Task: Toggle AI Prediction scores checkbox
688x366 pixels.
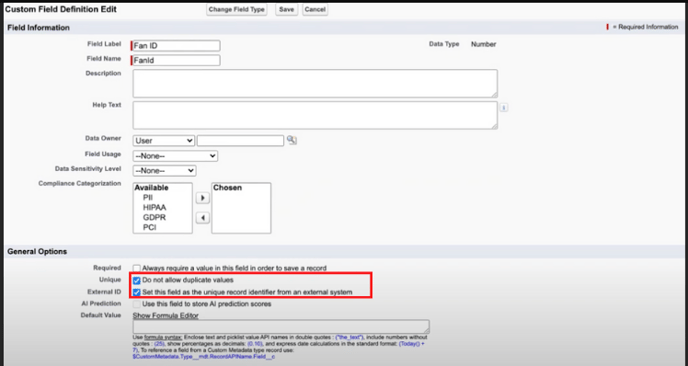Action: click(137, 304)
